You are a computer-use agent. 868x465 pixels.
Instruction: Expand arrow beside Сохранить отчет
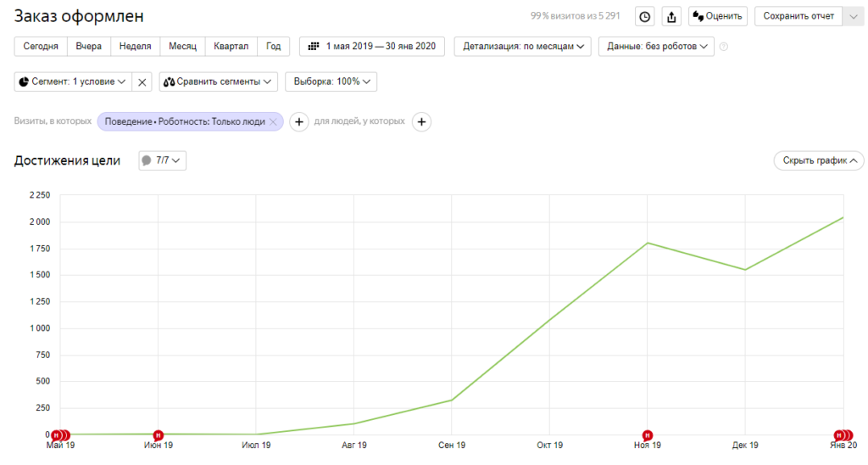pyautogui.click(x=853, y=17)
